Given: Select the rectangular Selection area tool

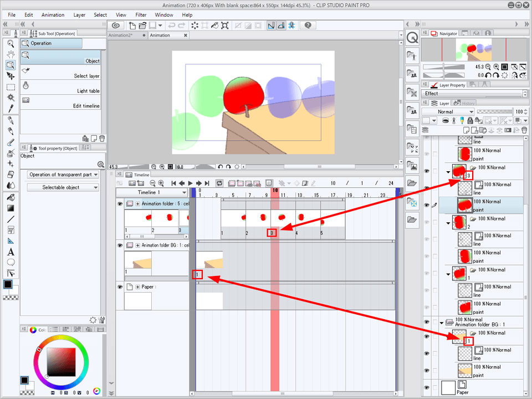Looking at the screenshot, I should [x=11, y=87].
